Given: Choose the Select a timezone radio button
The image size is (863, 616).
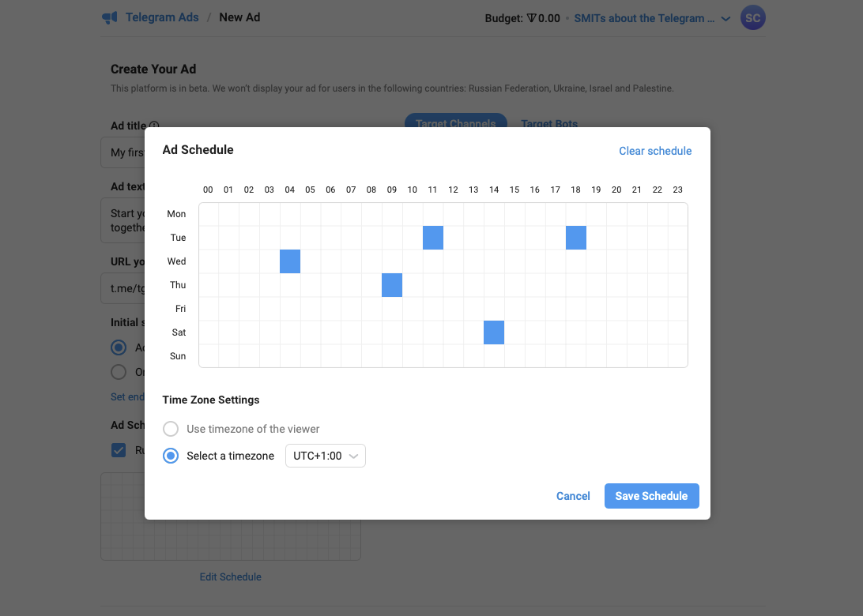Looking at the screenshot, I should [171, 456].
